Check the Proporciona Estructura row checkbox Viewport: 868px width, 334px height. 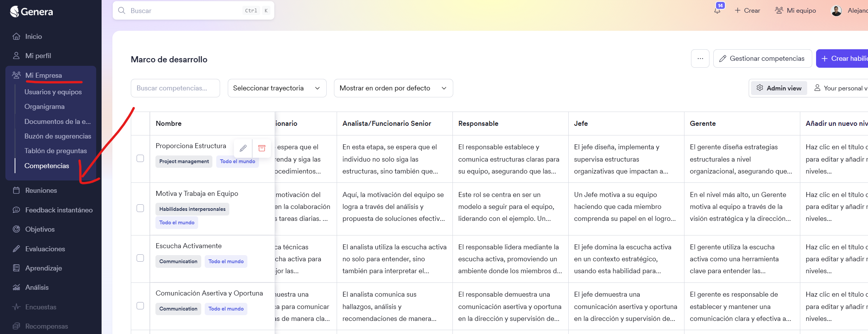[140, 159]
